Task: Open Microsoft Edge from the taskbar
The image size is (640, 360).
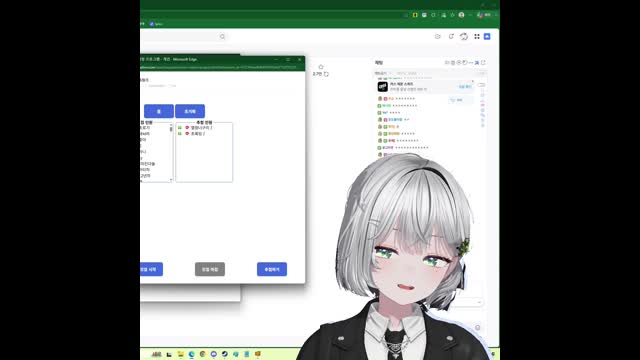Action: click(191, 354)
